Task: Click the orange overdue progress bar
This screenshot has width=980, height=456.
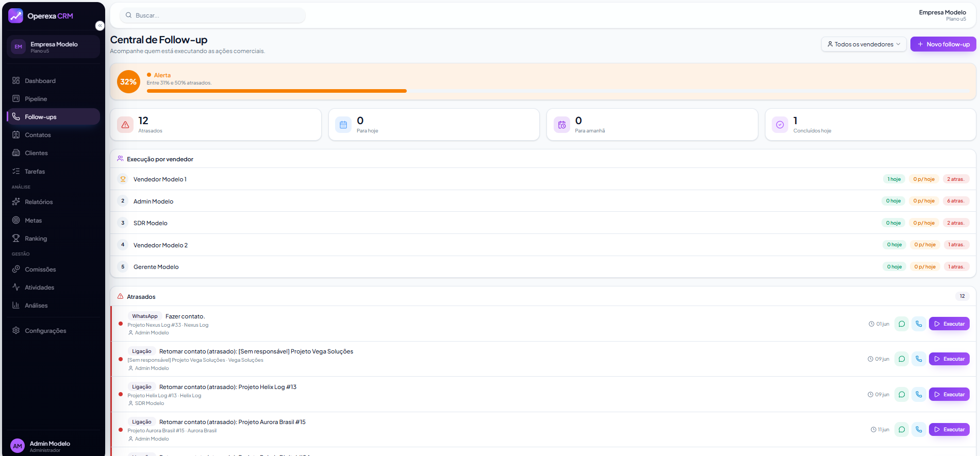Action: tap(276, 91)
